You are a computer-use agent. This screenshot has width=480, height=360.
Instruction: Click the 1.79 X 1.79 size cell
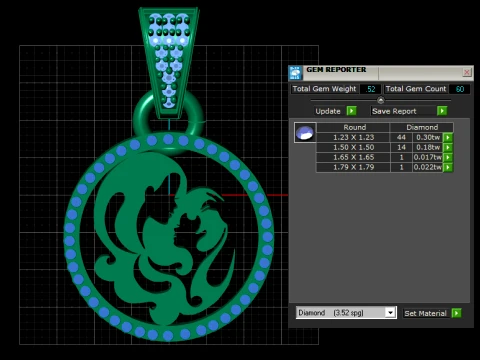(x=354, y=167)
